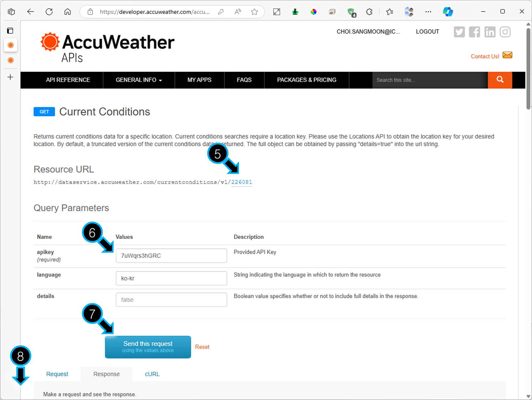
Task: Click the Contact Us! link text
Action: (485, 57)
